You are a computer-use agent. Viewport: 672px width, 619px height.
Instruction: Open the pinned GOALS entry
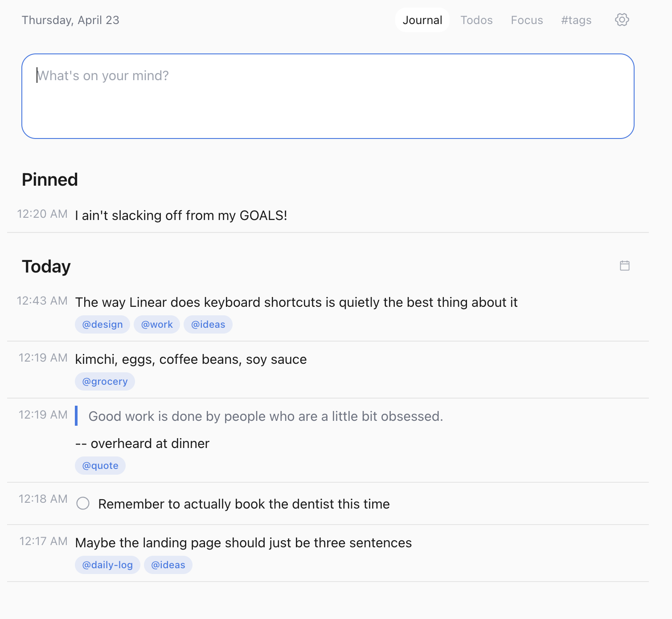click(181, 216)
